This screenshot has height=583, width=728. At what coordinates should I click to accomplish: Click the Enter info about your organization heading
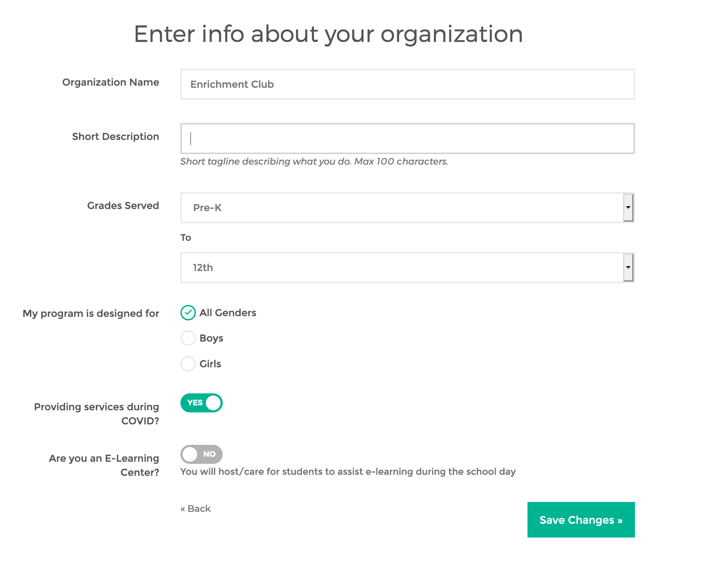point(328,34)
